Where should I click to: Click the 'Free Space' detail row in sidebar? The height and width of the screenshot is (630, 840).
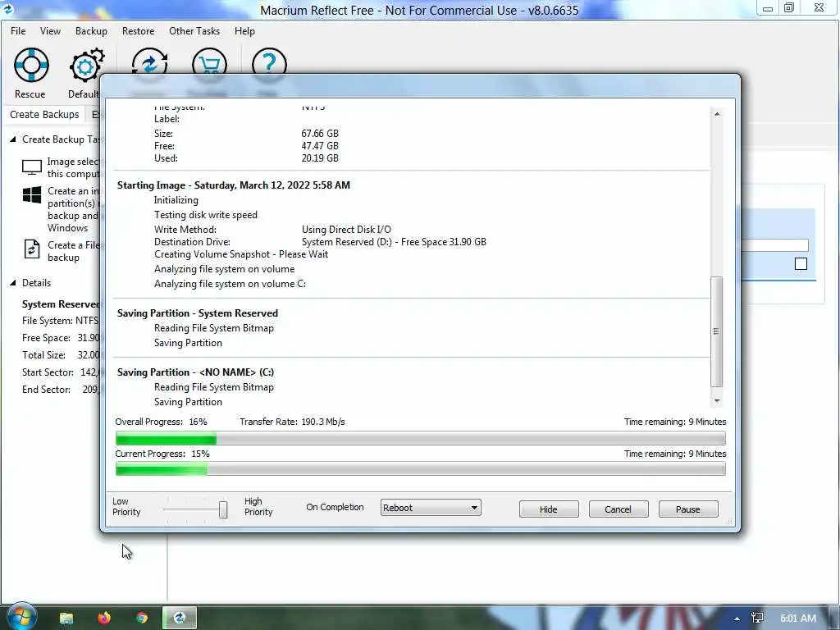coord(60,338)
